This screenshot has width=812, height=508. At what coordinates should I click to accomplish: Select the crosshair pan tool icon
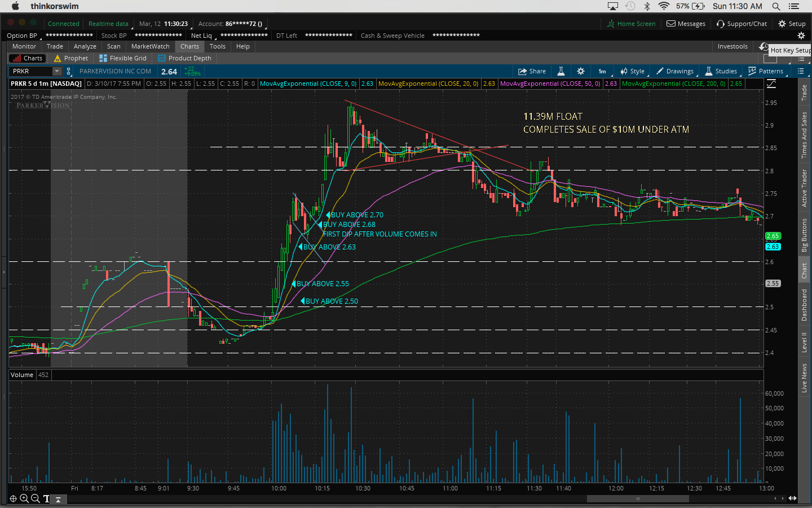13,498
